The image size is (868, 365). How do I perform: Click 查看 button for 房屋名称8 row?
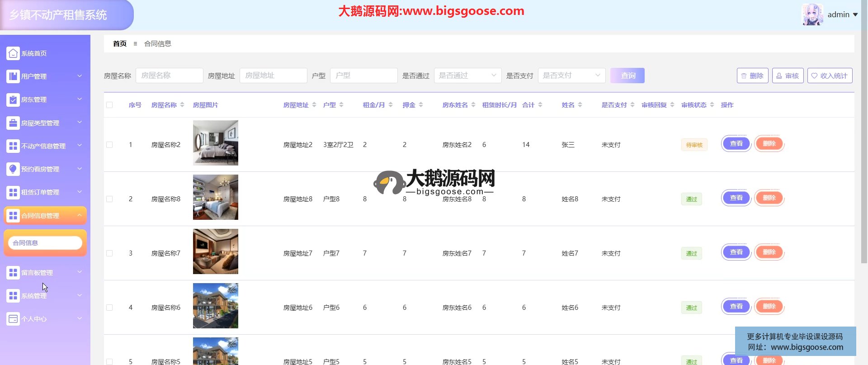736,198
